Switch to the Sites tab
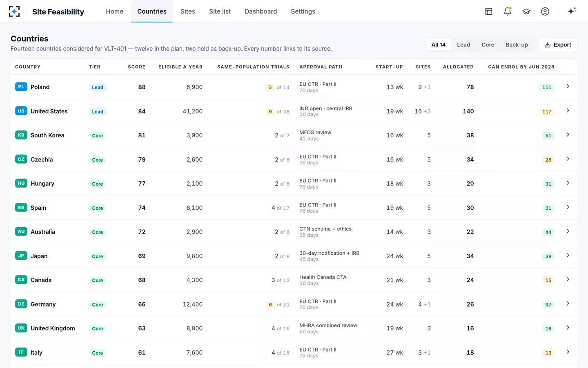 (188, 11)
